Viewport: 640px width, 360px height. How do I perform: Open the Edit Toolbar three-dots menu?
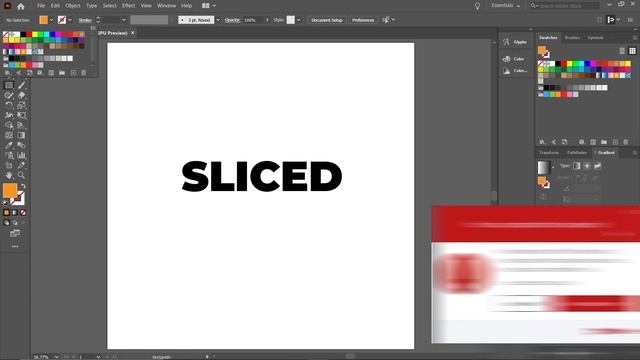pyautogui.click(x=15, y=247)
